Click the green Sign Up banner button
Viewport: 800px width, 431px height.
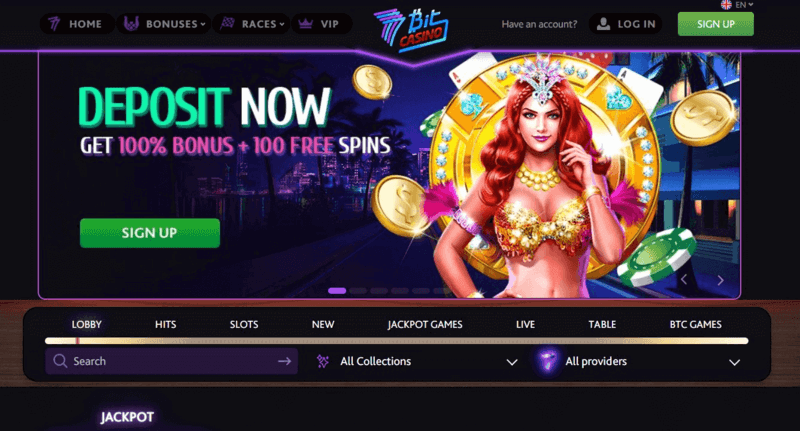[150, 233]
